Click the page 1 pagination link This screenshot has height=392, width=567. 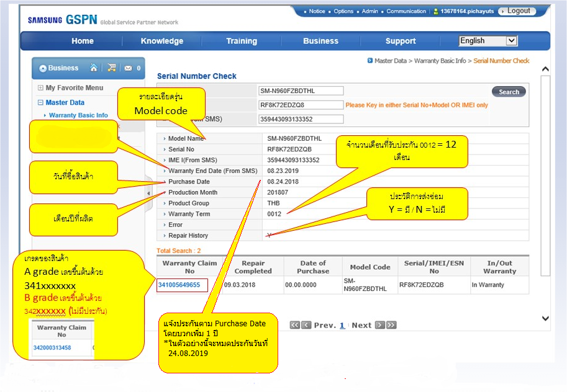[x=342, y=325]
